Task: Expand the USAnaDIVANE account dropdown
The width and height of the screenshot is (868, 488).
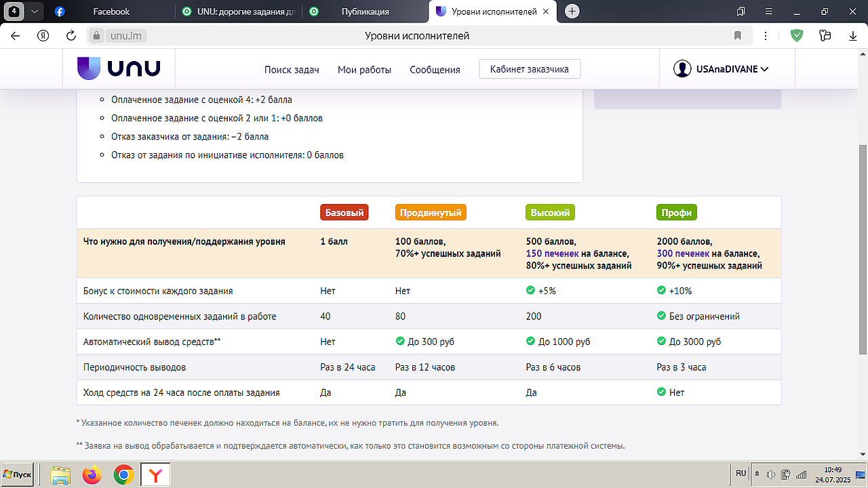Action: [x=764, y=69]
